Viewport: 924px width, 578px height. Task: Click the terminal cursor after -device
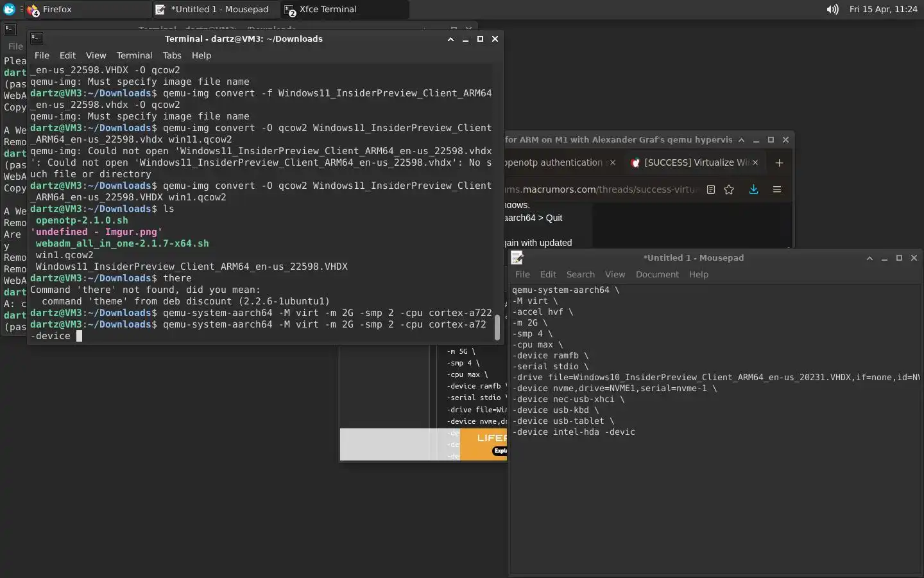click(x=79, y=336)
